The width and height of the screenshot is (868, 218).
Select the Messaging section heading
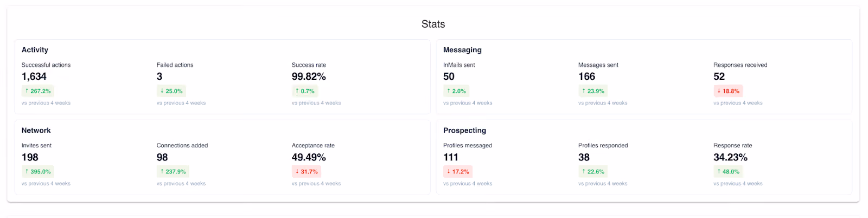[x=462, y=50]
